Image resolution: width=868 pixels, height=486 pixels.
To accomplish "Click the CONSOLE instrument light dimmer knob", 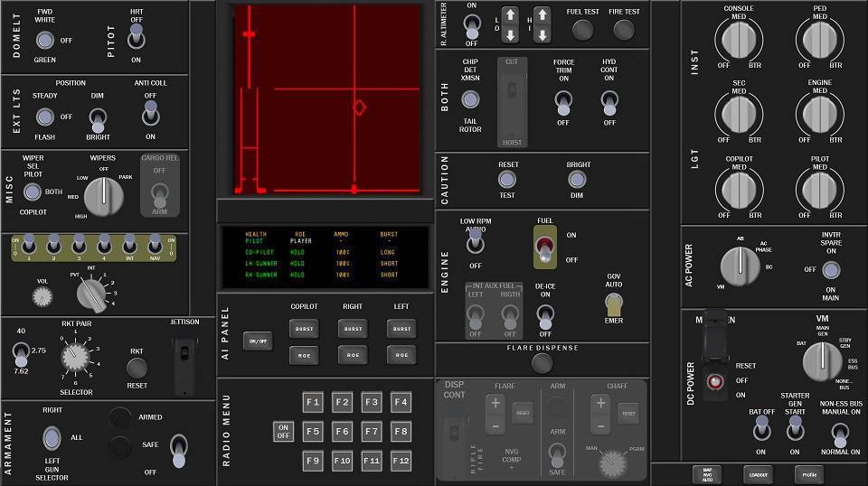I will pos(740,42).
